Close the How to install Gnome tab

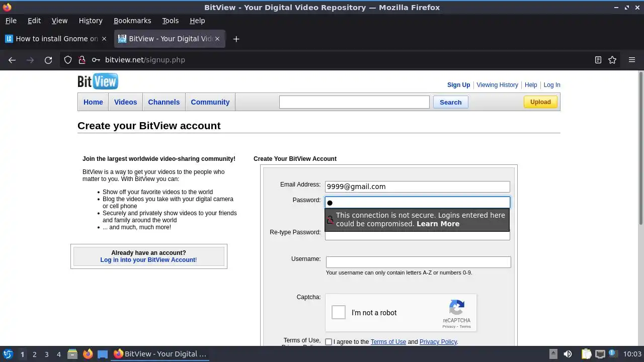tap(104, 39)
